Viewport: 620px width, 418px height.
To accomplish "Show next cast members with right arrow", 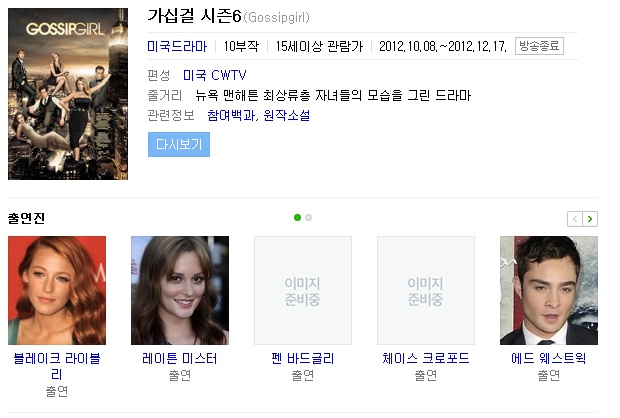I will pyautogui.click(x=590, y=219).
